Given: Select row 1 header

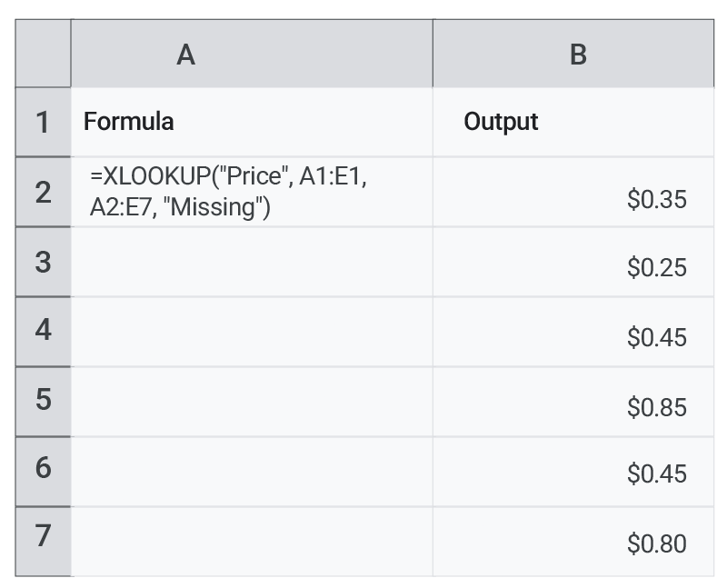Looking at the screenshot, I should [43, 122].
